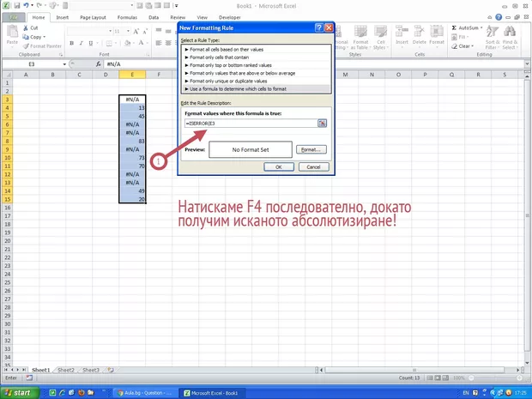Open the AutoSum dropdown arrow
Screen dimensions: 532x399
(481, 27)
